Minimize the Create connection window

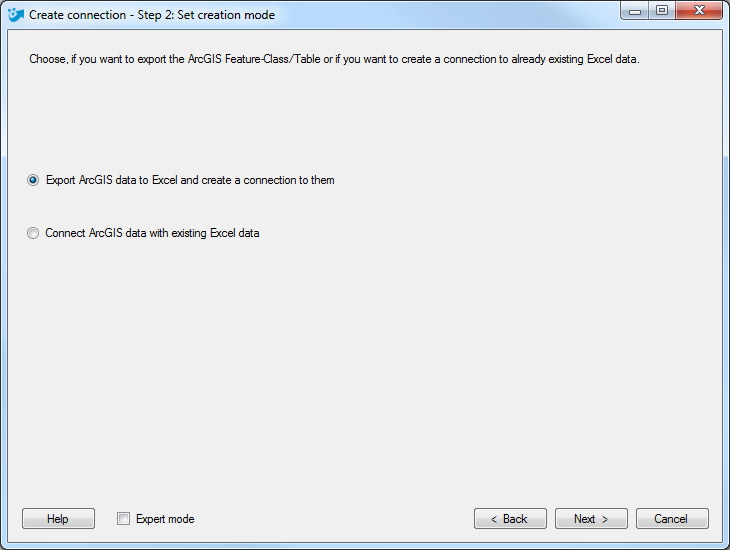(635, 10)
